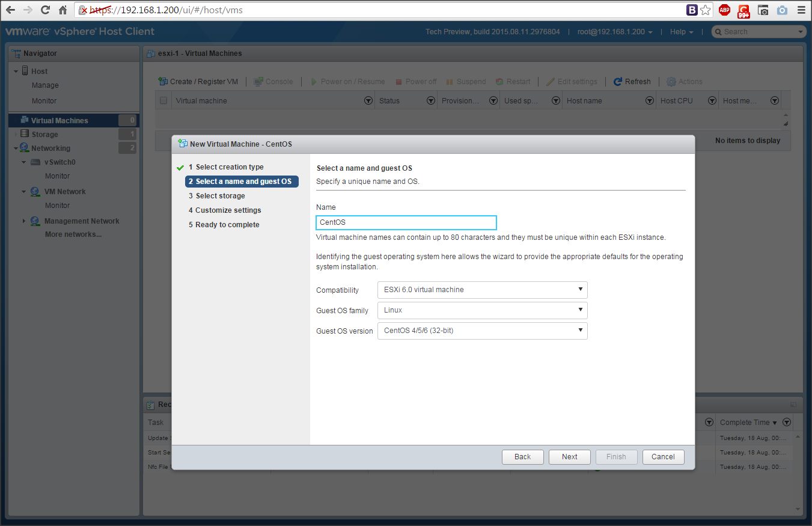Open the Compatibility dropdown
The width and height of the screenshot is (812, 526).
tap(482, 290)
